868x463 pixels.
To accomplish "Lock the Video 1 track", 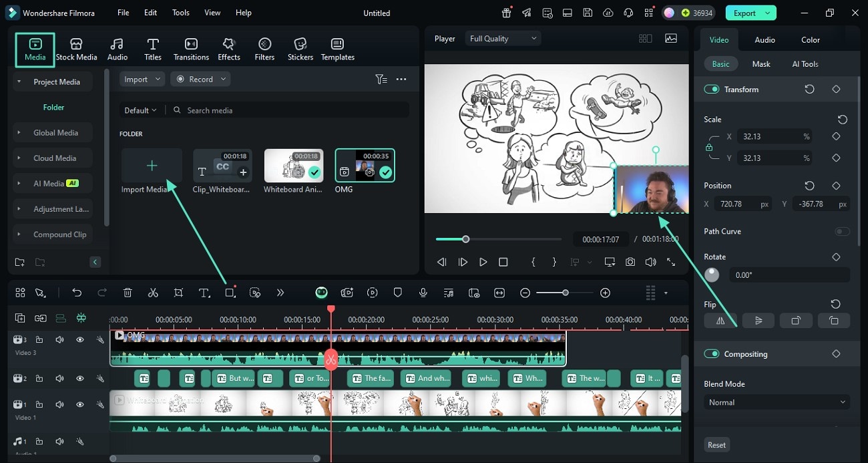I will click(39, 405).
